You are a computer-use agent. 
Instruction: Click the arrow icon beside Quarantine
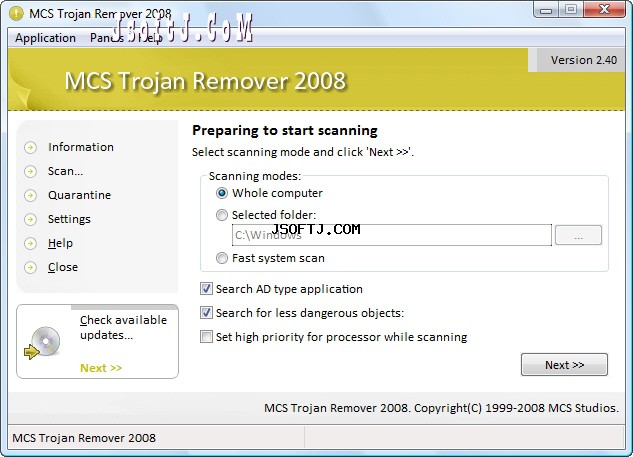pos(30,196)
